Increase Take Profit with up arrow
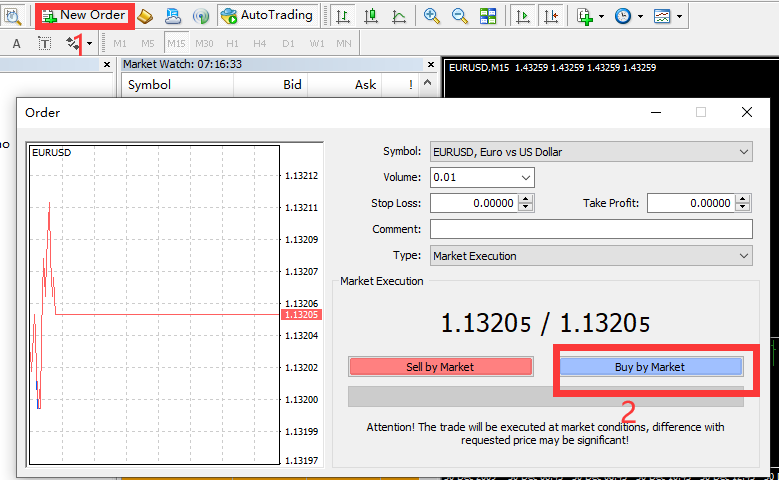779x480 pixels. 743,199
